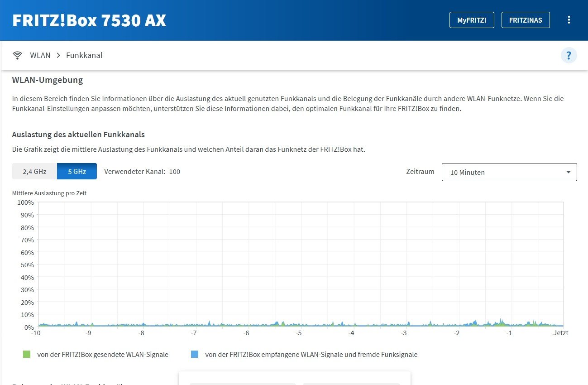Click the -10 x-axis label
The height and width of the screenshot is (385, 588).
[35, 333]
